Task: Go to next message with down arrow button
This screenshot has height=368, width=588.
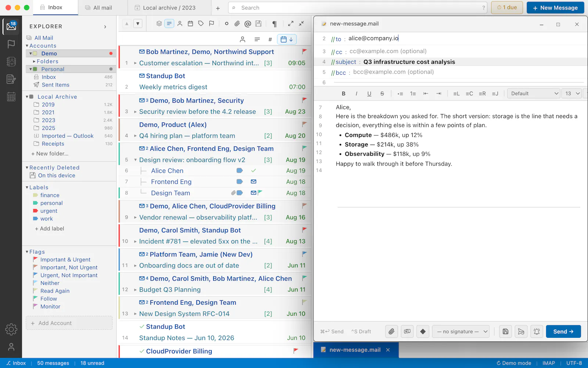Action: tap(137, 24)
